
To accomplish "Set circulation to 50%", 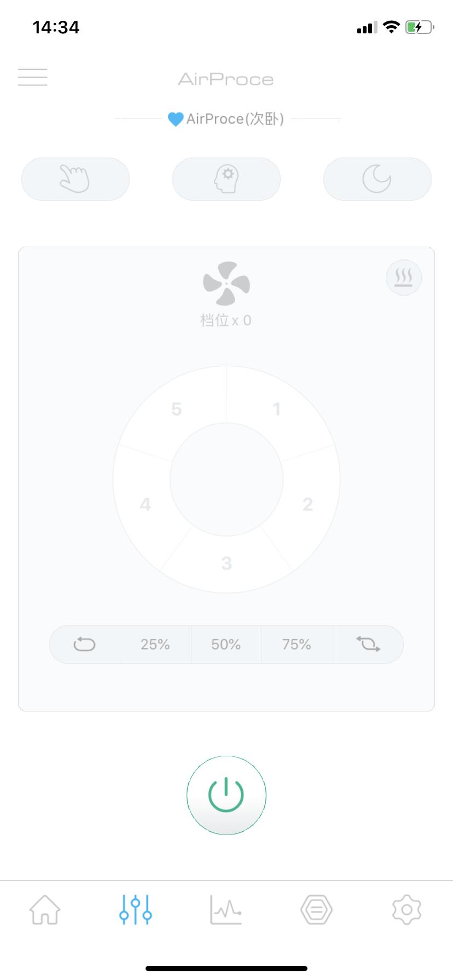I will 226,644.
